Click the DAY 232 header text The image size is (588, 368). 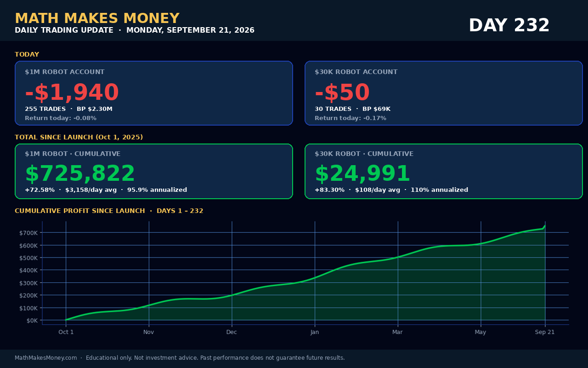click(x=509, y=25)
